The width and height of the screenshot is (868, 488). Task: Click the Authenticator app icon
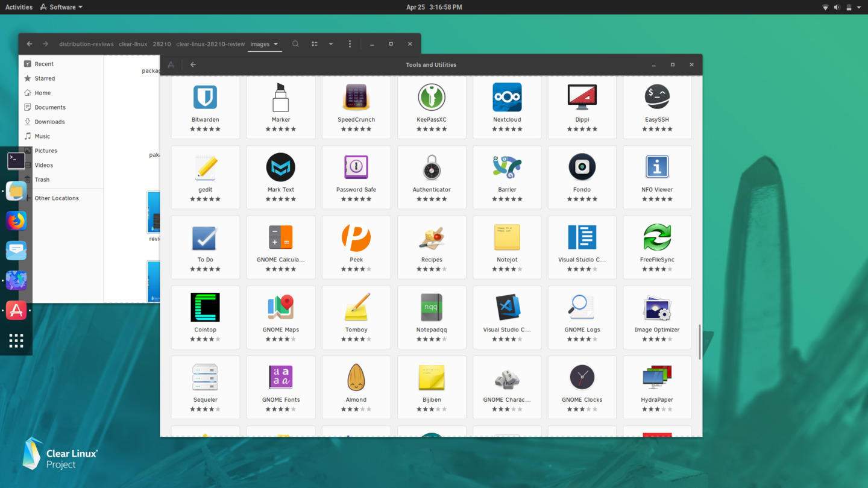(x=432, y=167)
